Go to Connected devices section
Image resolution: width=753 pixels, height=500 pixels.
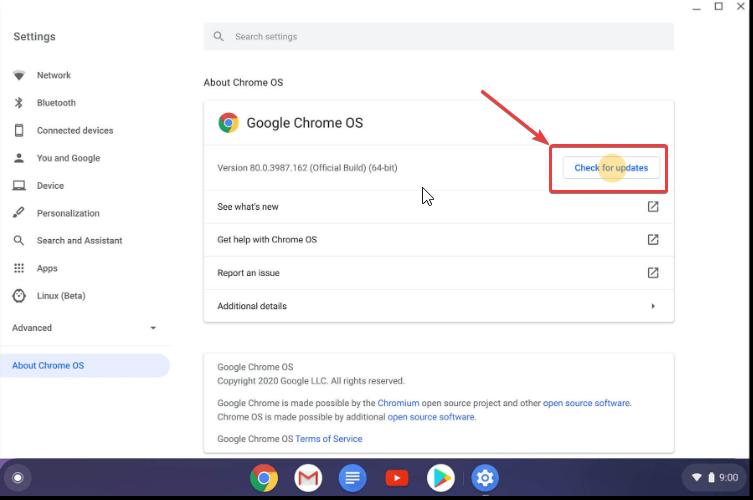coord(75,131)
